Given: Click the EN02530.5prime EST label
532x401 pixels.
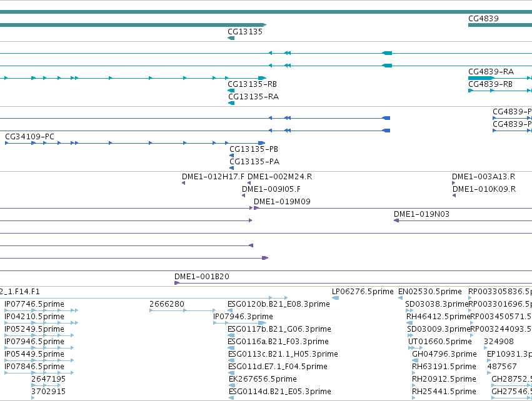Looking at the screenshot, I should pos(430,292).
